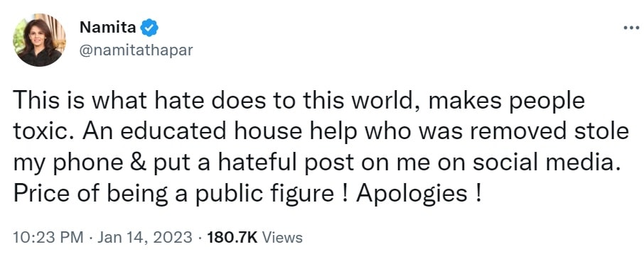This screenshot has height=264, width=644.
Task: Open Namita's profile picture
Action: 39,40
